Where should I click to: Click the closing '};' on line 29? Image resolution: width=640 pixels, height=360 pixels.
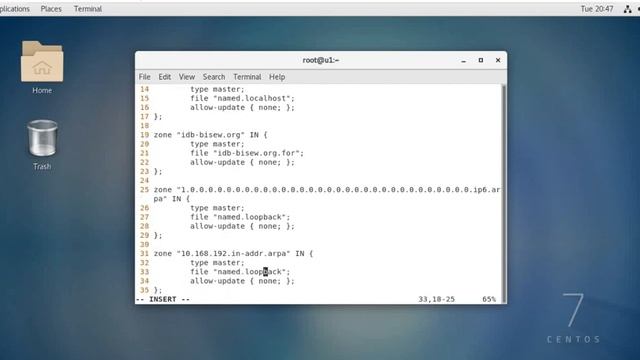point(158,235)
